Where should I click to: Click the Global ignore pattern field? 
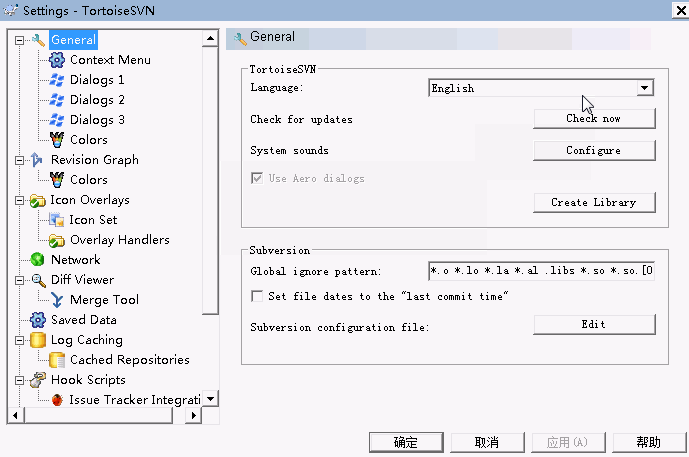541,271
